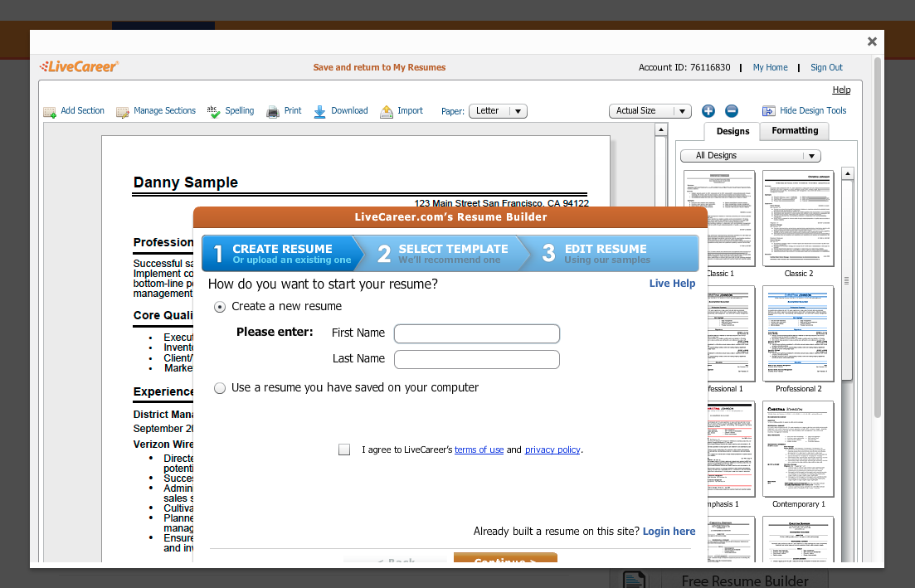Viewport: 915px width, 588px height.
Task: Click the Download arrow icon
Action: [319, 111]
